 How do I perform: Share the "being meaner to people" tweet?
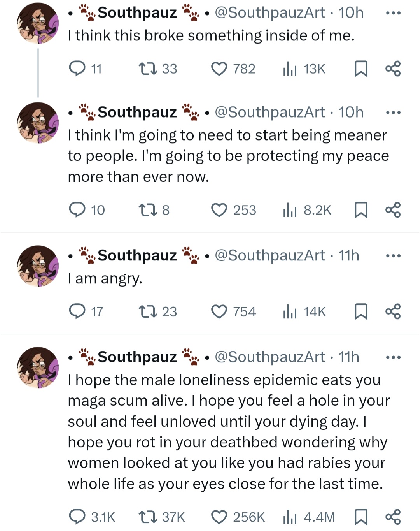click(393, 210)
